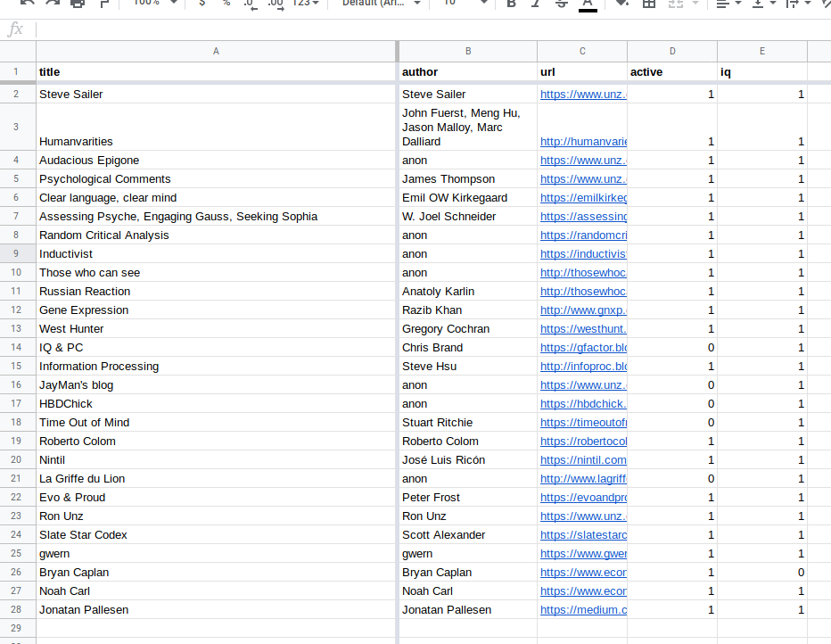Select column C header
Viewport: 831px width, 644px height.
click(582, 51)
